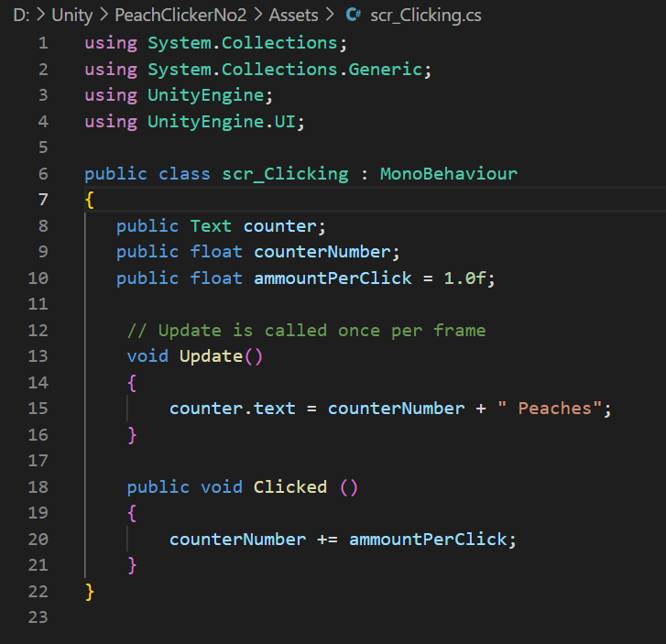Viewport: 666px width, 644px height.
Task: Select the Assets breadcrumb folder
Action: pos(289,16)
